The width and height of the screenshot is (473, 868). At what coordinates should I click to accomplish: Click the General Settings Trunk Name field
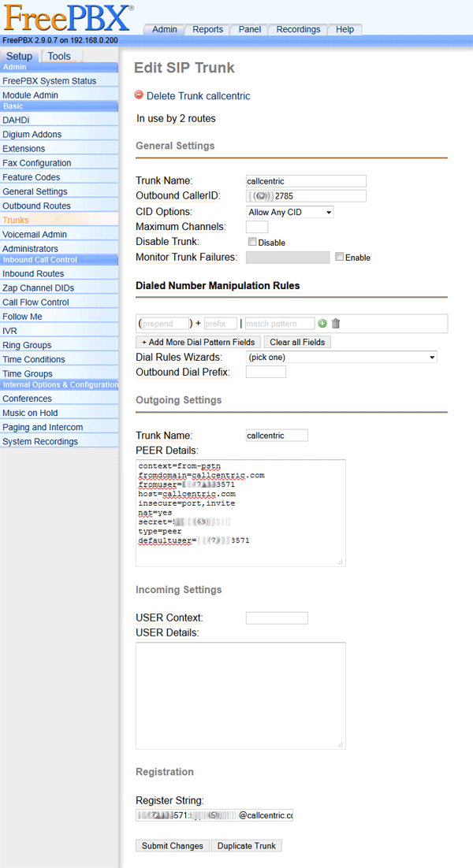[x=307, y=181]
